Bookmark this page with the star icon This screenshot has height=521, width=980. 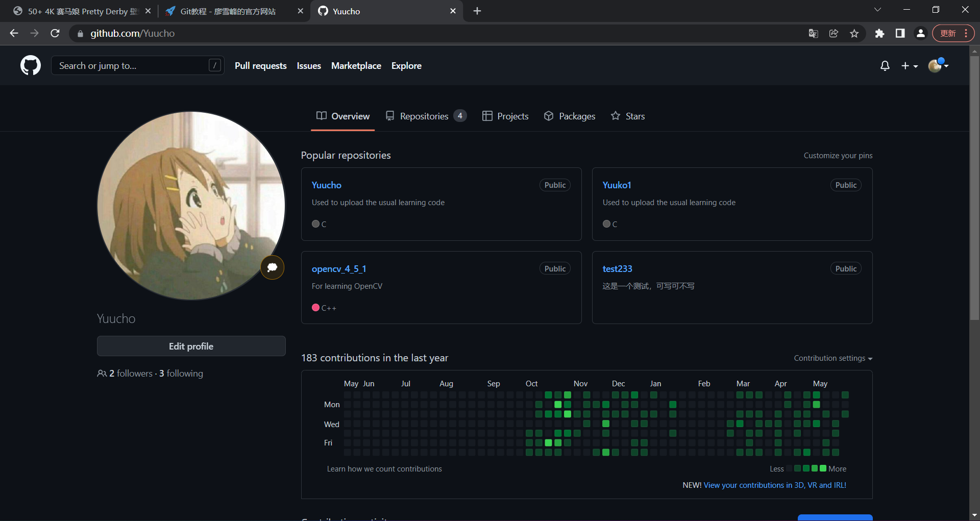click(x=854, y=33)
